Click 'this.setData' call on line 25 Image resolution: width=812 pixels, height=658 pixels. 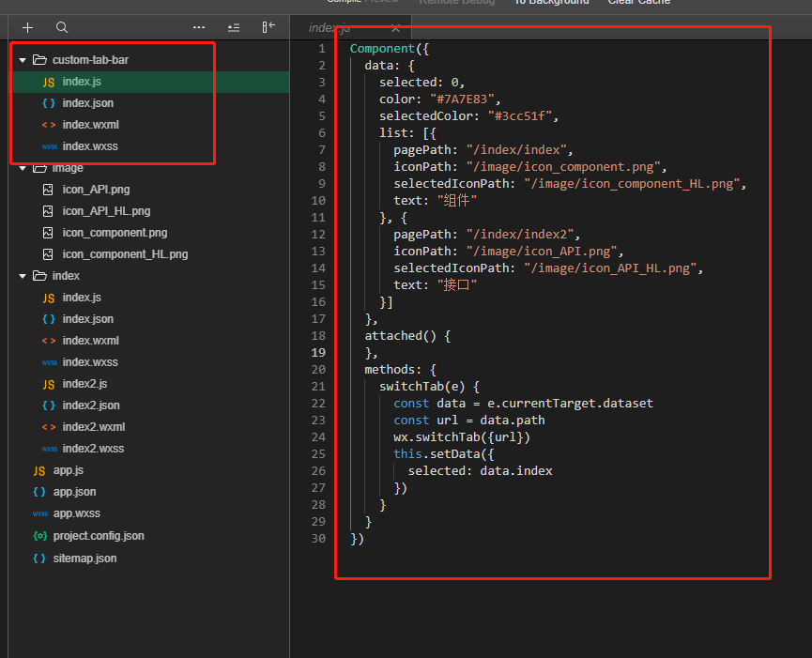[437, 454]
